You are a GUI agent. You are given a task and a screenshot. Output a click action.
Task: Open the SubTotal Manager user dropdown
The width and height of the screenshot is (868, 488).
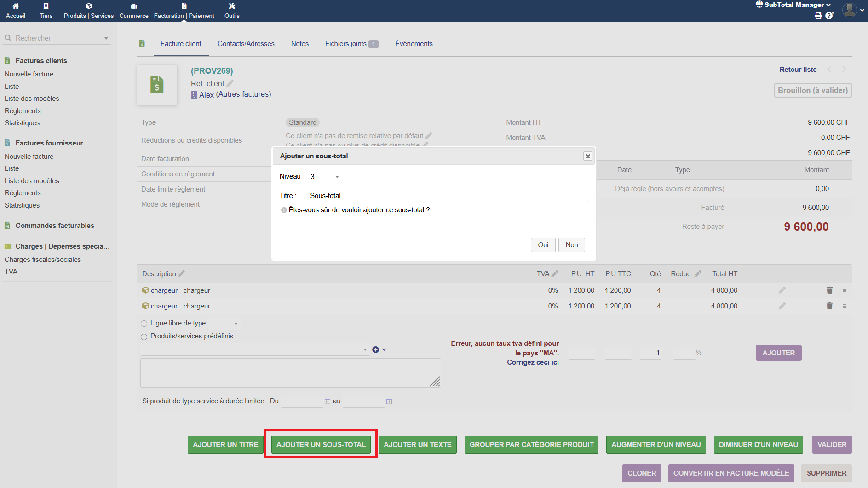(793, 5)
